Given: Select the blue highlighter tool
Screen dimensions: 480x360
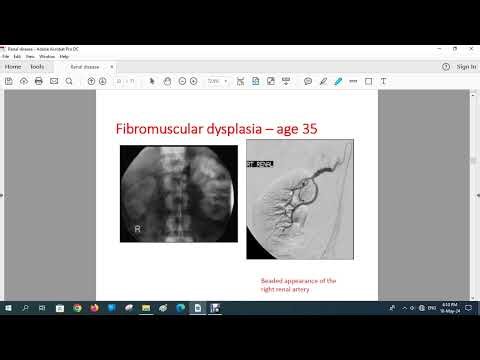Looking at the screenshot, I should click(338, 81).
